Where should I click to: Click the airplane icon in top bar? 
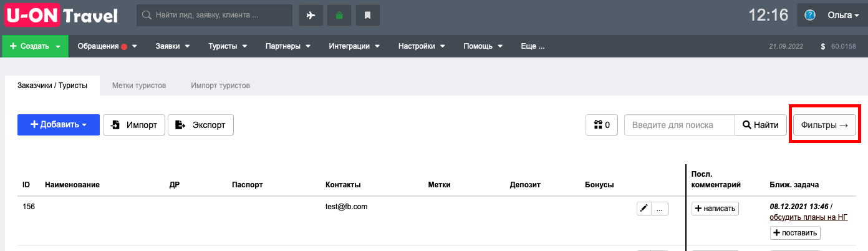312,16
